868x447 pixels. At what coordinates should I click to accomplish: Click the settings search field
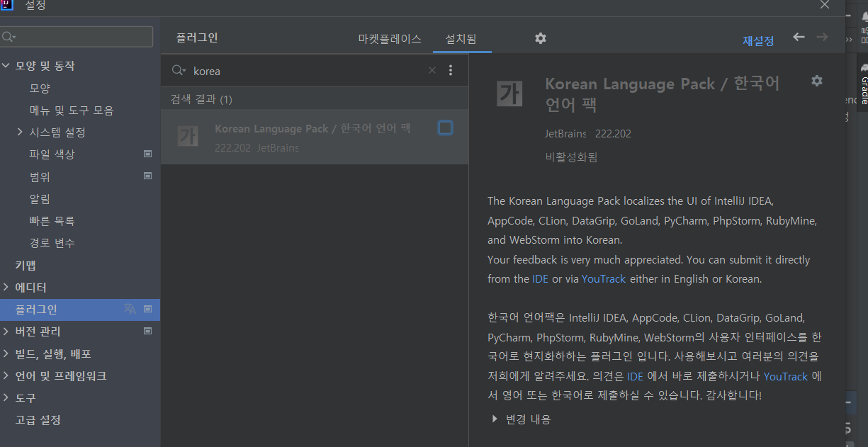point(77,37)
